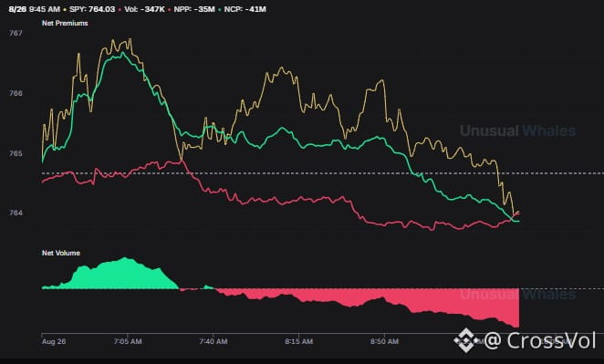The width and height of the screenshot is (604, 364).
Task: Click the 7:40 AM time axis label
Action: (x=213, y=342)
